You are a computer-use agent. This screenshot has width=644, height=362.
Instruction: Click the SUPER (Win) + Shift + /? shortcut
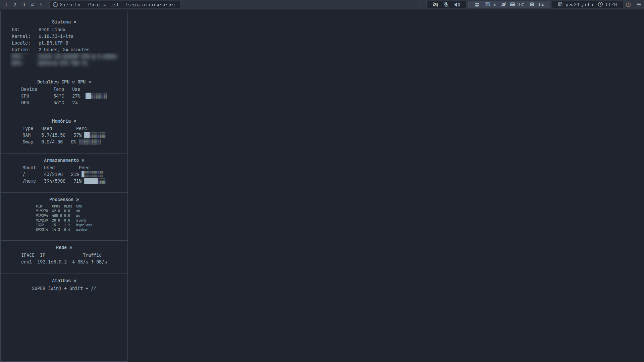coord(64,288)
